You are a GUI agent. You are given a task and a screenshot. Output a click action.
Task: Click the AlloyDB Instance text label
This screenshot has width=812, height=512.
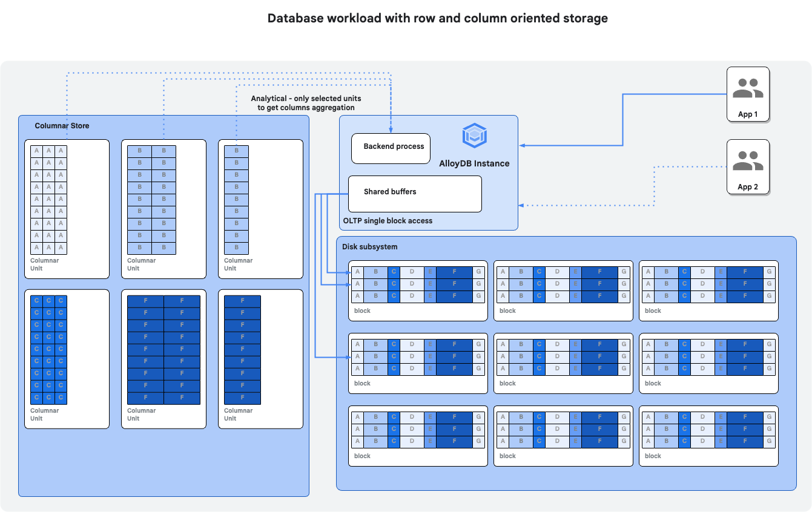click(x=474, y=163)
